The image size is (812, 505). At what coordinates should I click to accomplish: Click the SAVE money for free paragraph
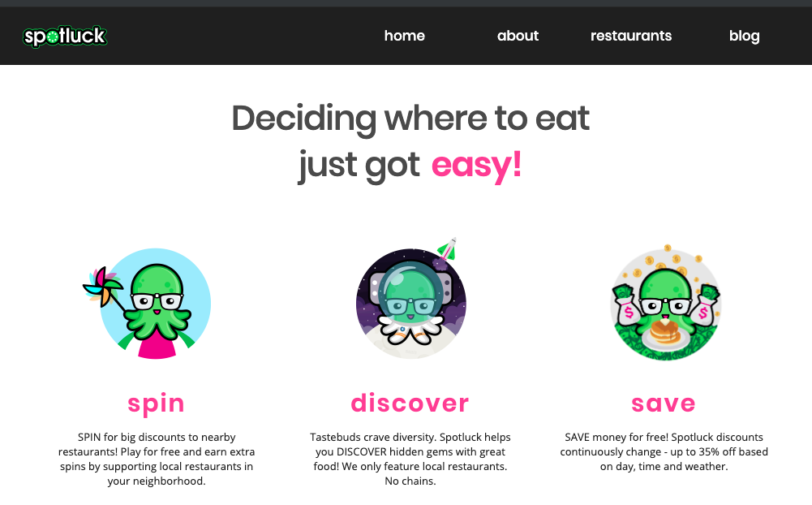[x=664, y=452]
